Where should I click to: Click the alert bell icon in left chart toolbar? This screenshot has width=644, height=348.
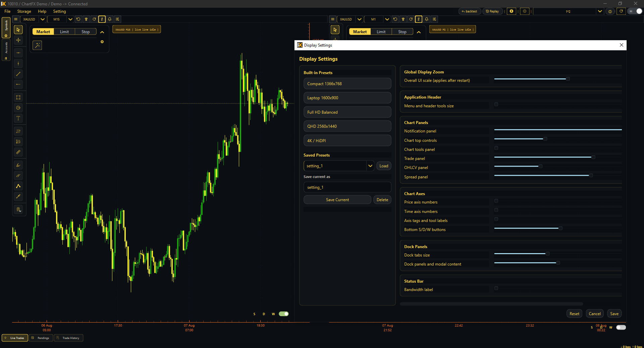[x=110, y=19]
